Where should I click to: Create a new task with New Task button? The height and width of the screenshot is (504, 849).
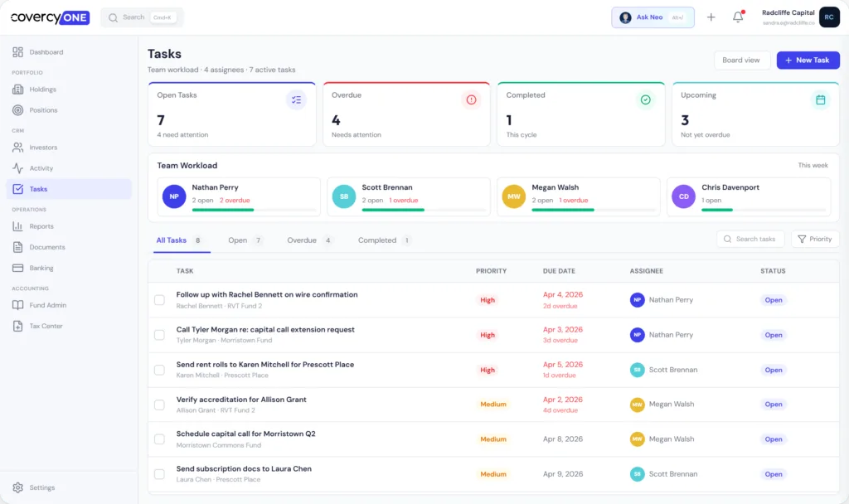point(808,60)
